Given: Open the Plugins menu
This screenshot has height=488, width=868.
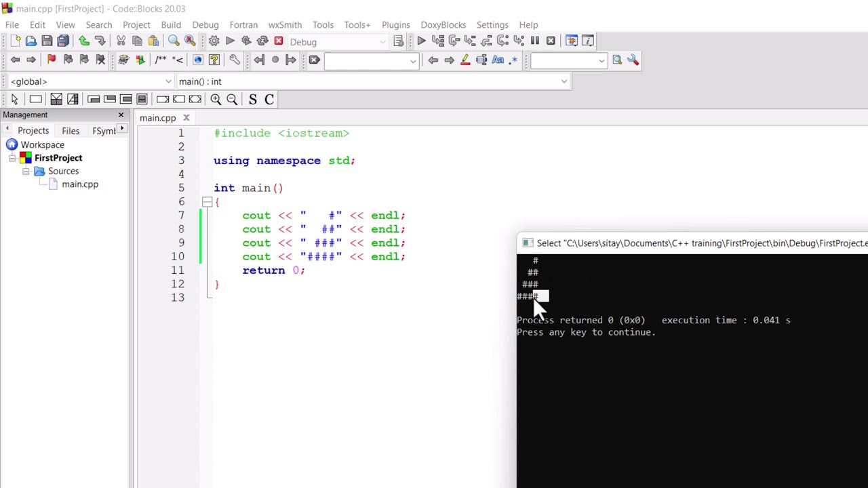Looking at the screenshot, I should pos(396,25).
